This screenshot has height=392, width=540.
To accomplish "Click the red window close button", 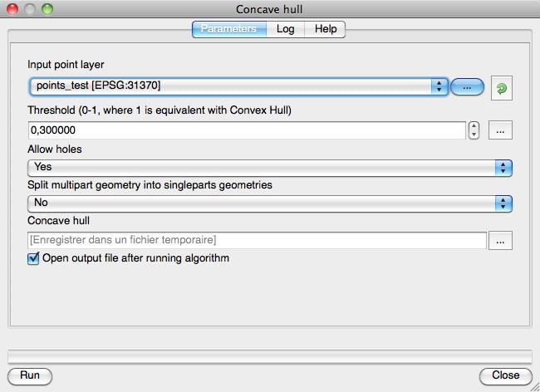I will click(x=11, y=9).
